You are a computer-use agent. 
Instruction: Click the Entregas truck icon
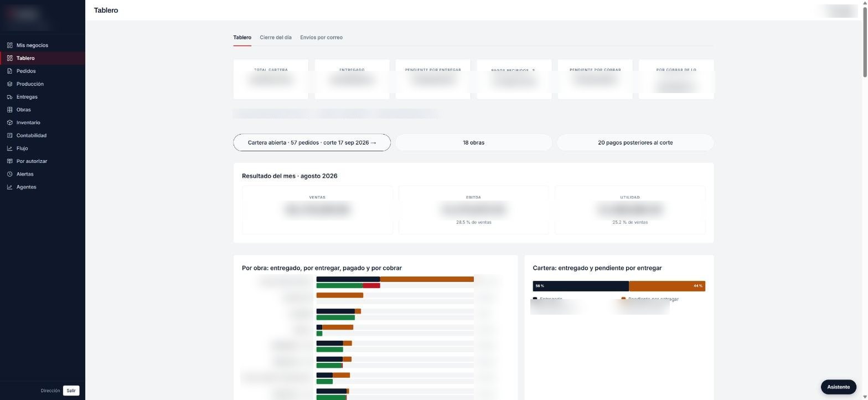point(9,97)
